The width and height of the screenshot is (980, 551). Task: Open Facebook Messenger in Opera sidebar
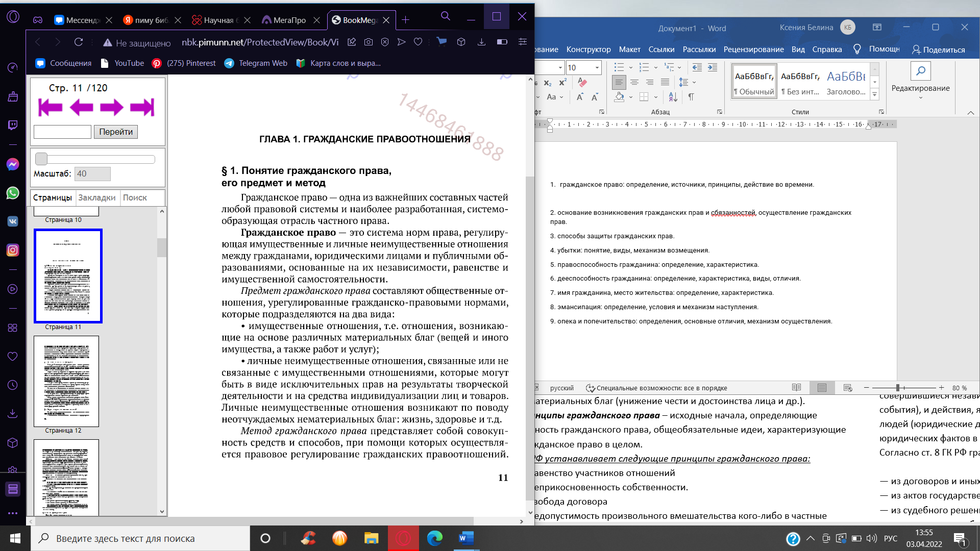point(13,164)
